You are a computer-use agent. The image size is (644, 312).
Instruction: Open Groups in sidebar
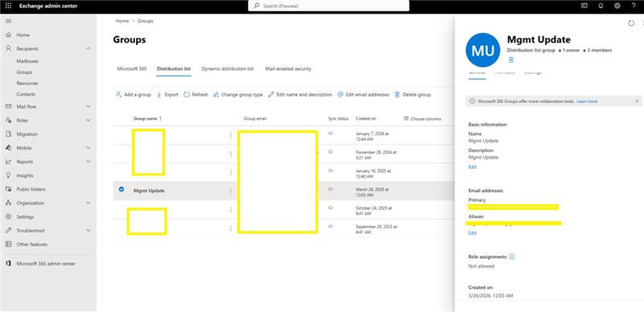click(24, 72)
